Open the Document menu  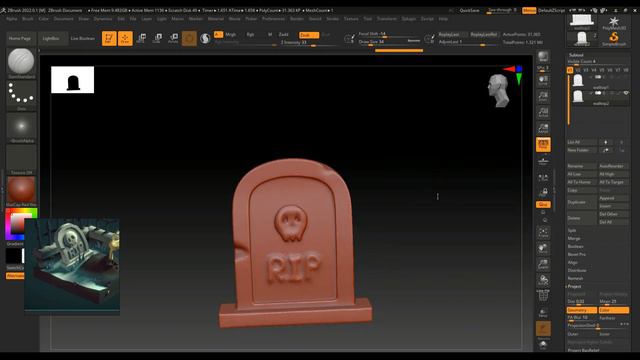click(x=64, y=19)
